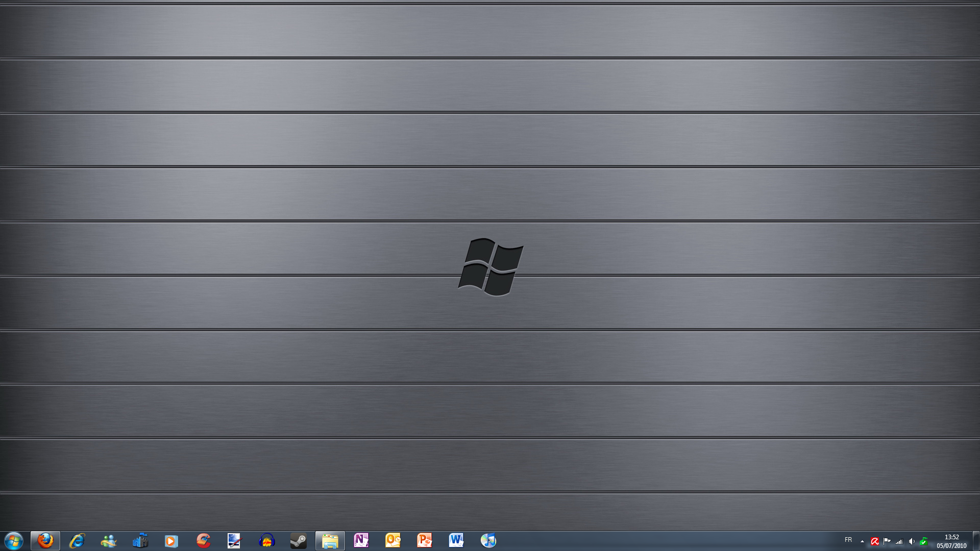
Task: Open Steam from the taskbar
Action: (x=299, y=541)
